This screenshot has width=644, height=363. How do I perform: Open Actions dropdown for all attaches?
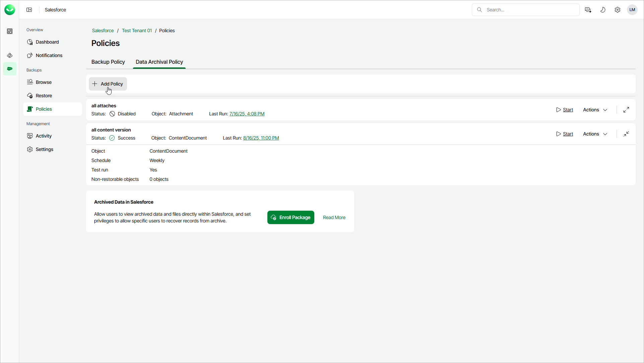pos(595,110)
